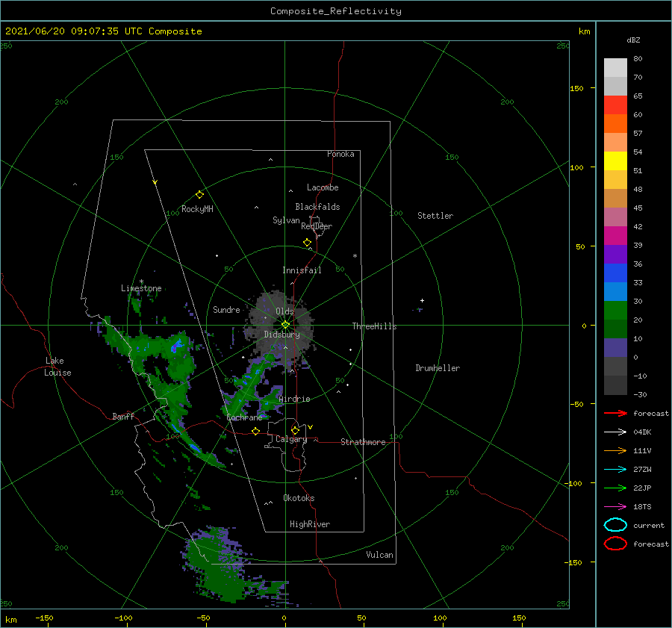Click the Okotoks label
The height and width of the screenshot is (628, 672).
(x=299, y=498)
